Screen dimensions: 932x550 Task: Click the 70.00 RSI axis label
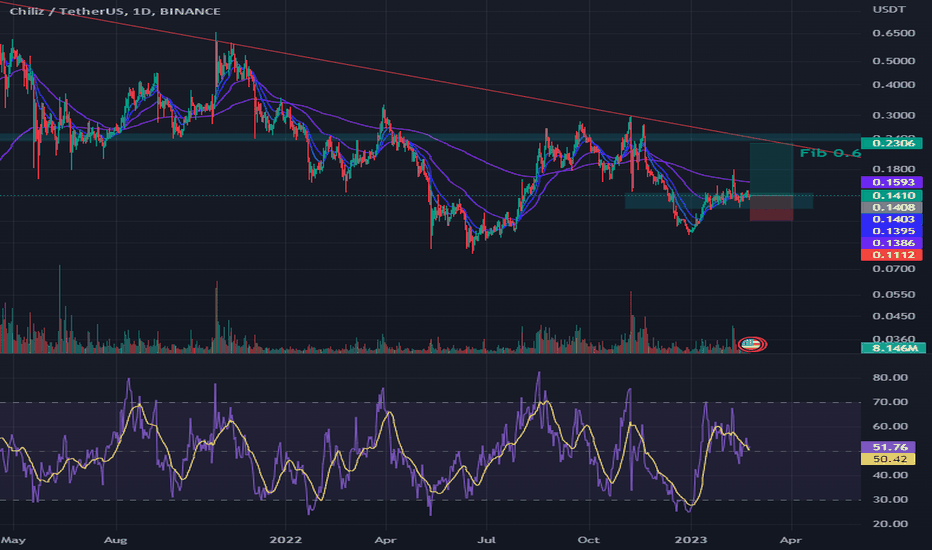point(890,402)
